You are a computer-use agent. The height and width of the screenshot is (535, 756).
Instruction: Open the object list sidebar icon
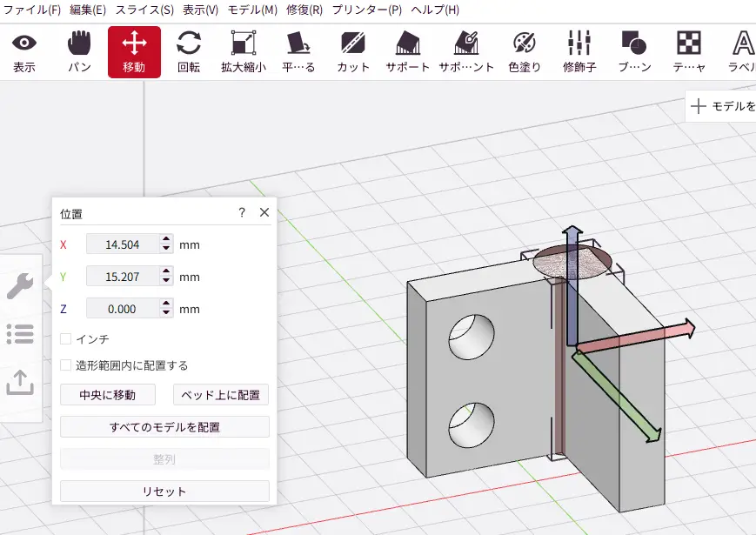click(20, 333)
